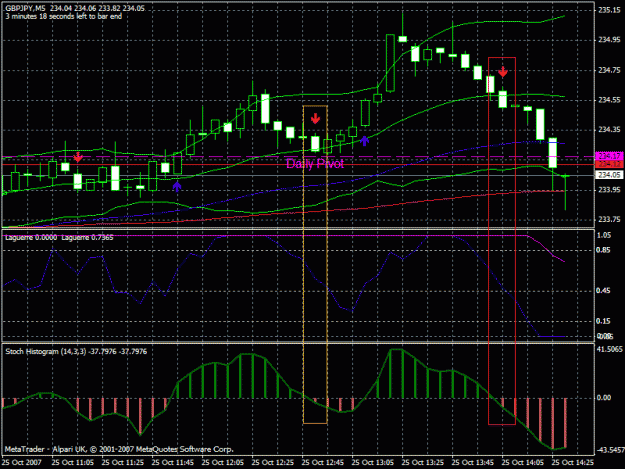The width and height of the screenshot is (625, 469).
Task: Click the red price tag on the price axis
Action: coord(609,164)
